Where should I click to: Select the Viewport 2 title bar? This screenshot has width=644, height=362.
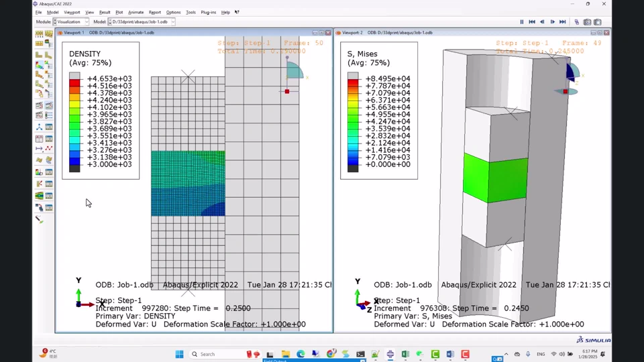click(x=472, y=32)
